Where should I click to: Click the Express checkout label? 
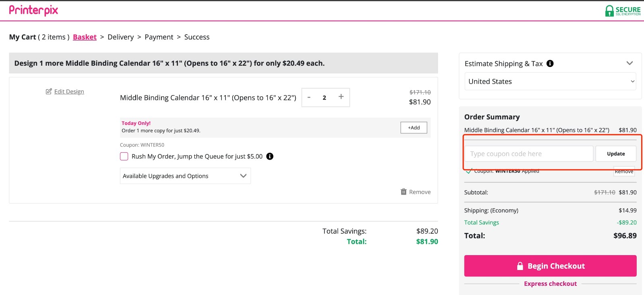click(550, 284)
